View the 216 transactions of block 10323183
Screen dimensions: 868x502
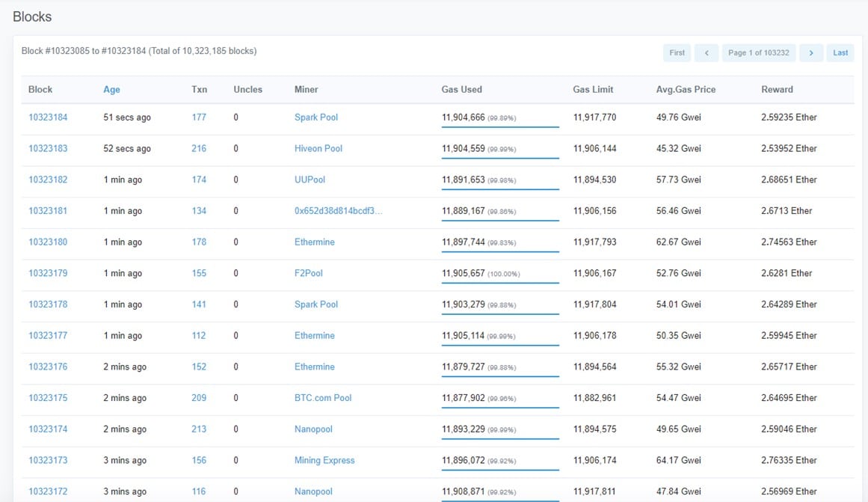coord(199,148)
